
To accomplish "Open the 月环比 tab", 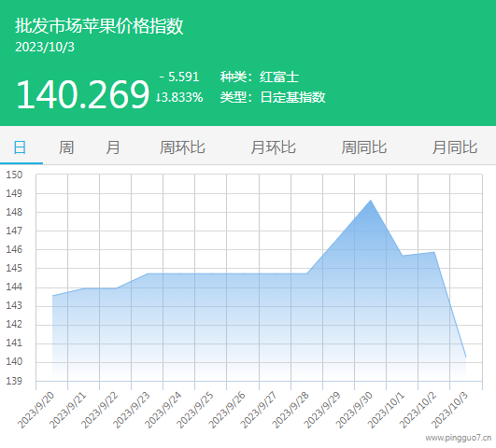I will [x=274, y=147].
